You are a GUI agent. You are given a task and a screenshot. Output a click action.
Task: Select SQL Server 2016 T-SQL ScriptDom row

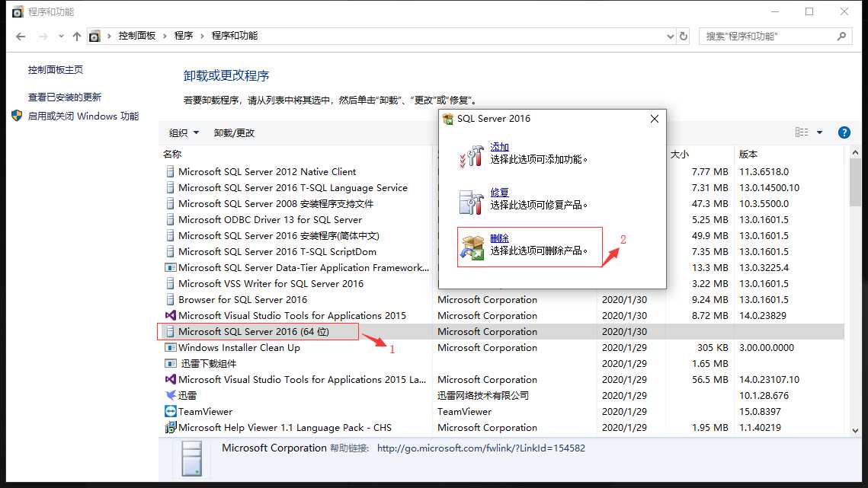pyautogui.click(x=277, y=252)
